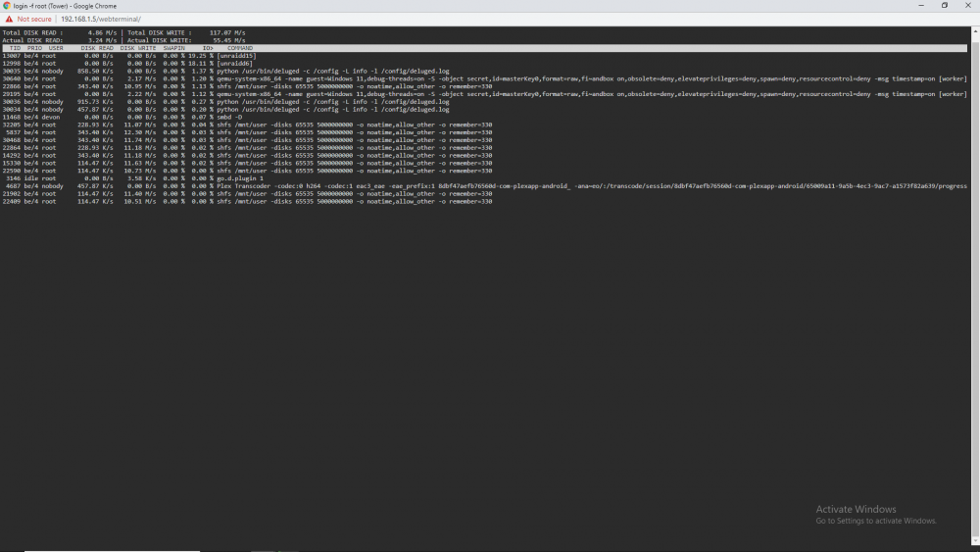Click the DISK WRITE column header
980x552 pixels.
[137, 48]
